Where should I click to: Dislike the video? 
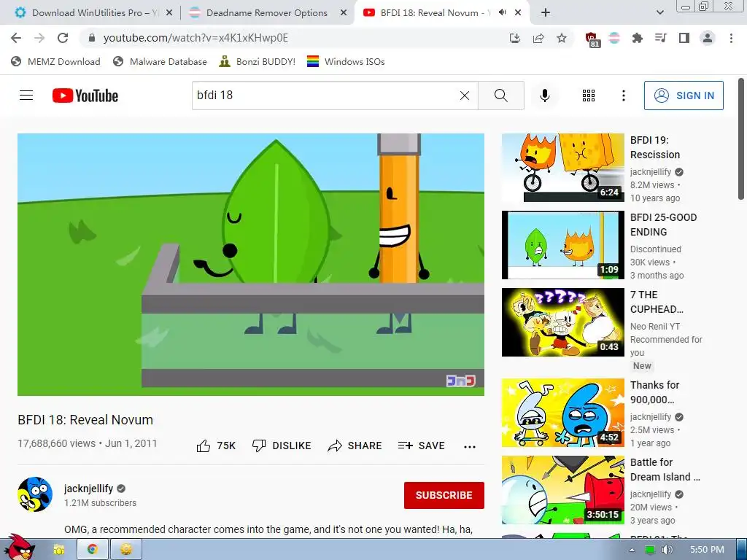point(282,446)
